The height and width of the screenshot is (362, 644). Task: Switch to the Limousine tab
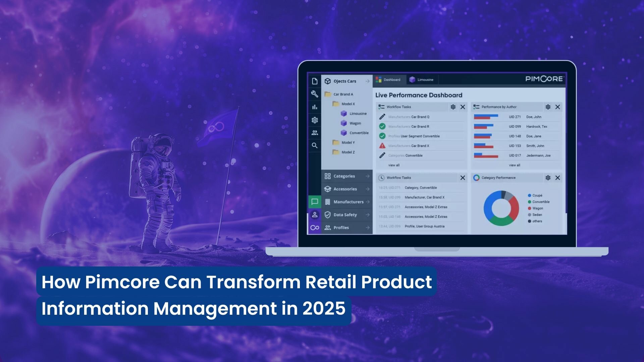pos(422,80)
